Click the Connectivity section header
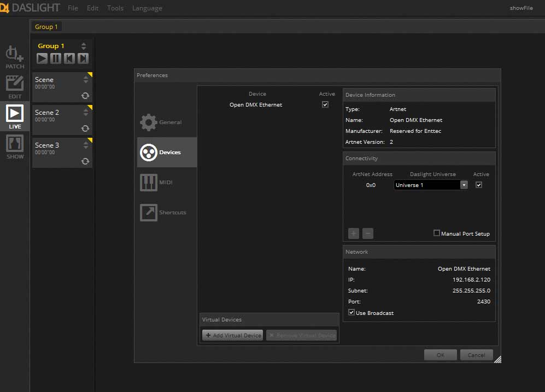 pos(419,159)
